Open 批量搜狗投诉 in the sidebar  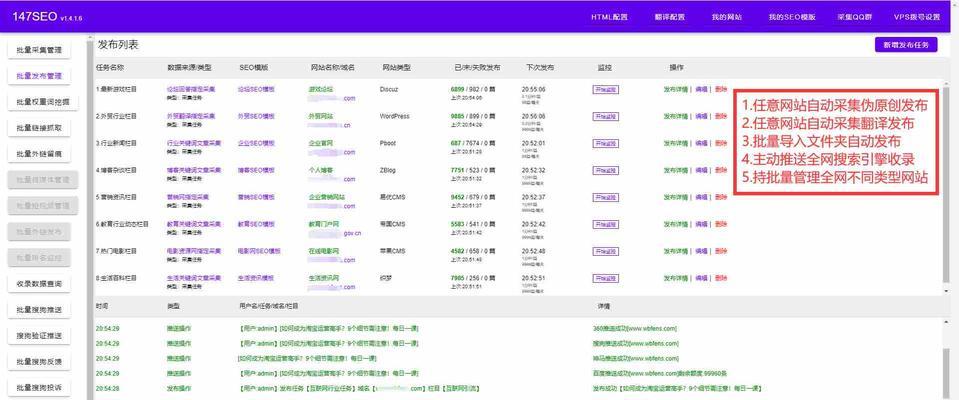click(39, 388)
